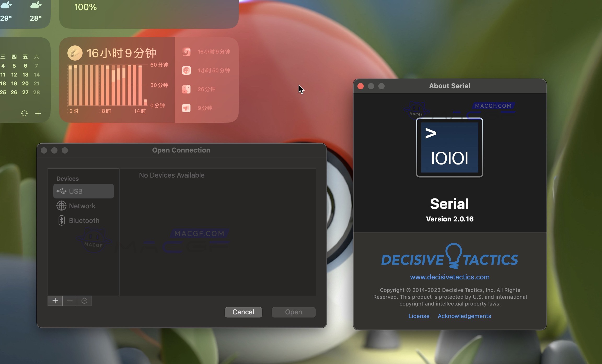Close the About Serial window
Viewport: 602px width, 364px height.
pos(361,86)
